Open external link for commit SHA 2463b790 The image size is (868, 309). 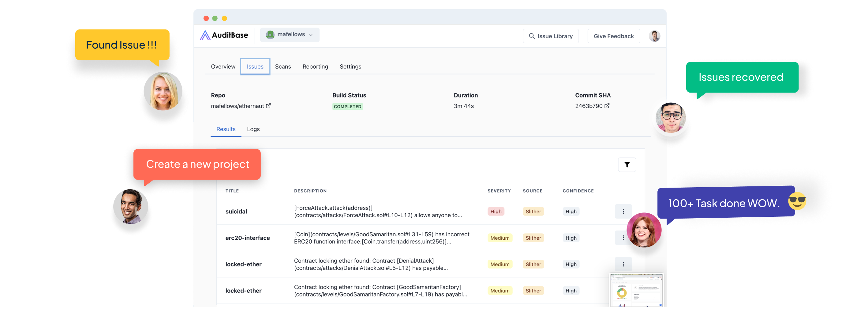(x=607, y=105)
